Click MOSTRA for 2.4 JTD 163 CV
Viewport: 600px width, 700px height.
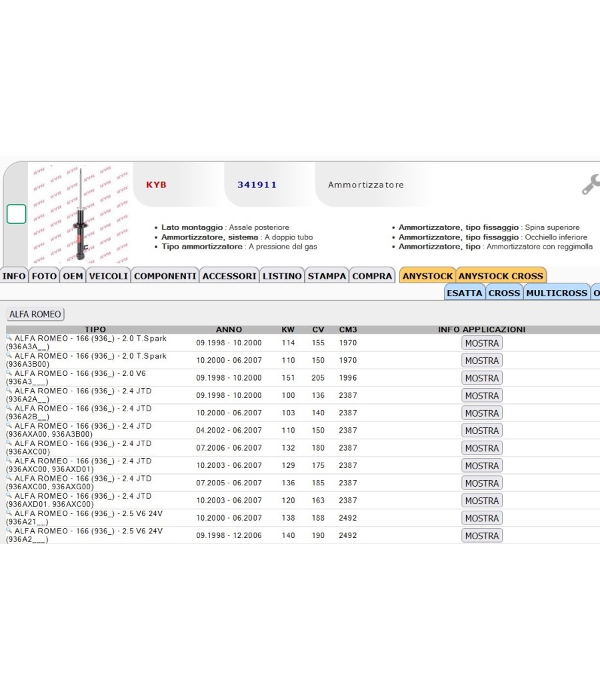(482, 501)
